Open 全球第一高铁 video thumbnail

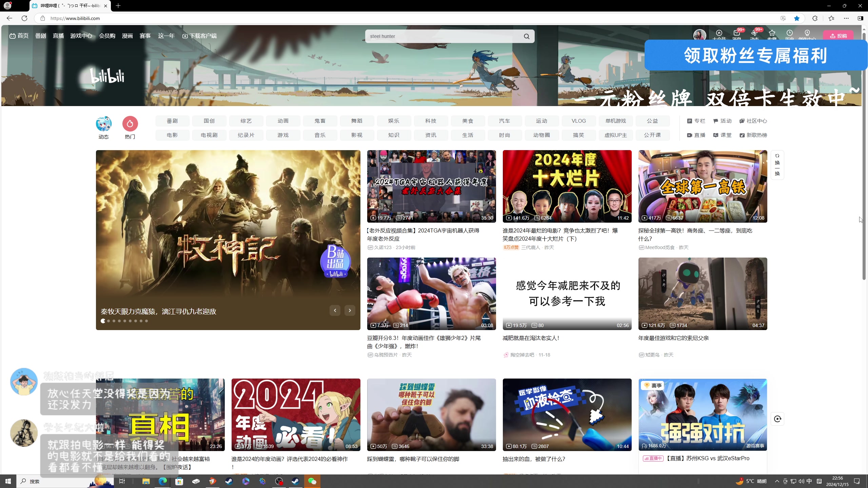pyautogui.click(x=703, y=186)
